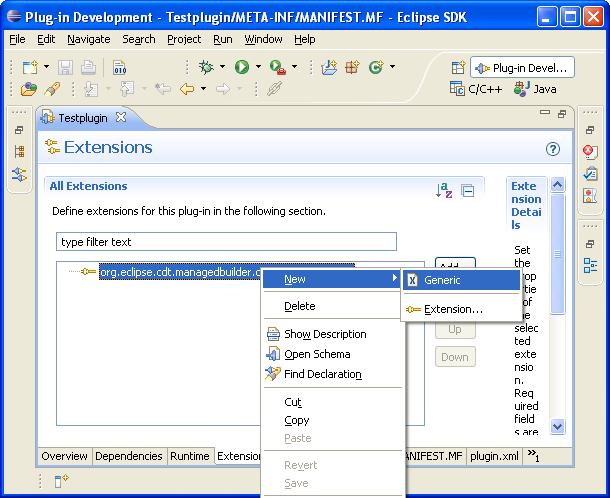Switch to the Dependencies tab
Viewport: 610px width, 498px height.
129,456
